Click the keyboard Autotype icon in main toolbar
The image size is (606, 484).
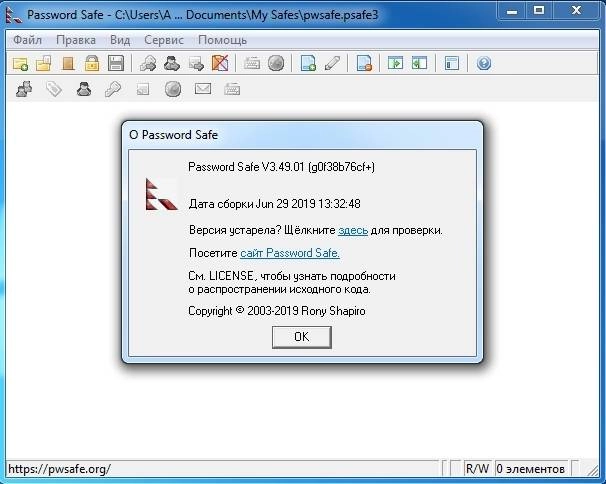pos(252,63)
